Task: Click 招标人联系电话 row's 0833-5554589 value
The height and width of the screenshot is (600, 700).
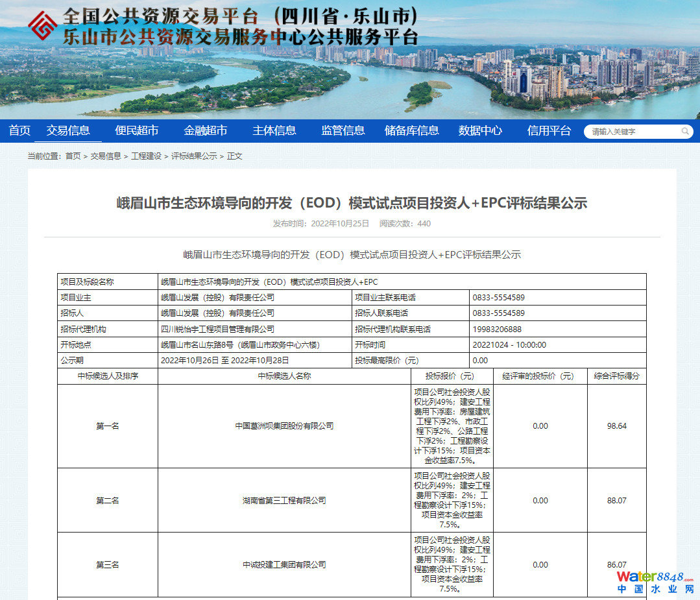Action: (498, 313)
